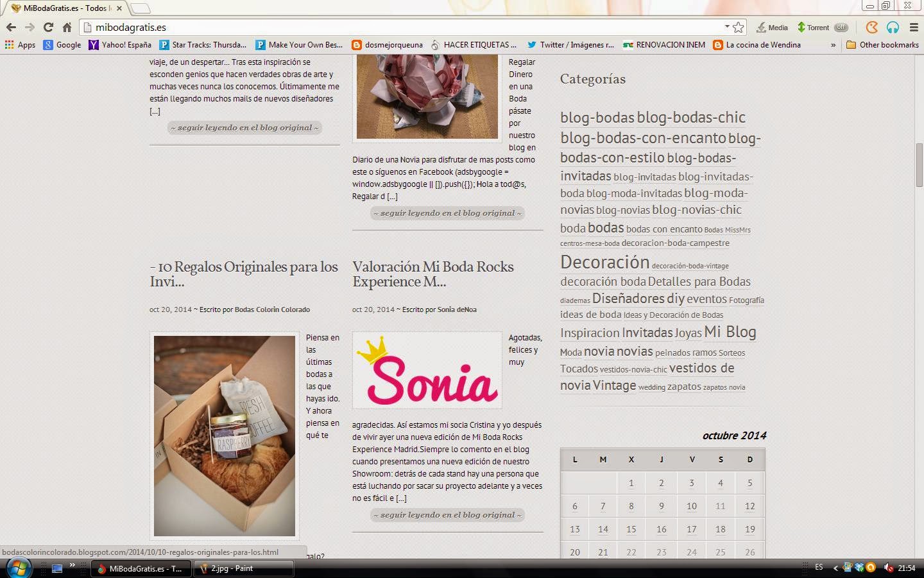The image size is (924, 578).
Task: Open the orange Pac-Man games icon
Action: point(871,27)
